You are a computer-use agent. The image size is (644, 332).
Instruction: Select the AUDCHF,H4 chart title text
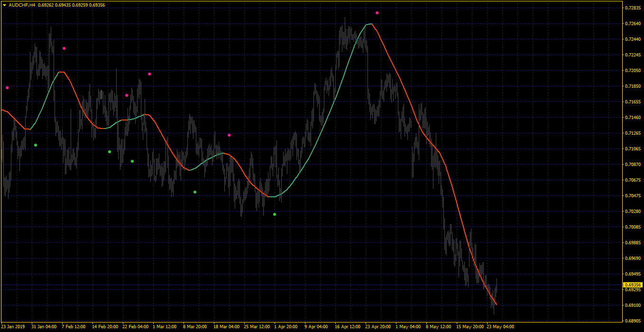22,5
